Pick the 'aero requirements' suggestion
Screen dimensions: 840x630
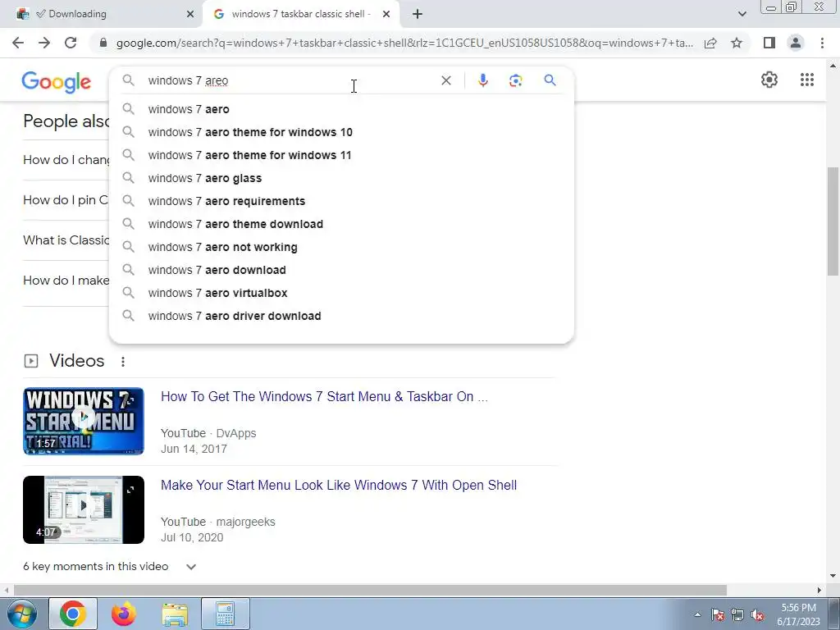coord(341,202)
